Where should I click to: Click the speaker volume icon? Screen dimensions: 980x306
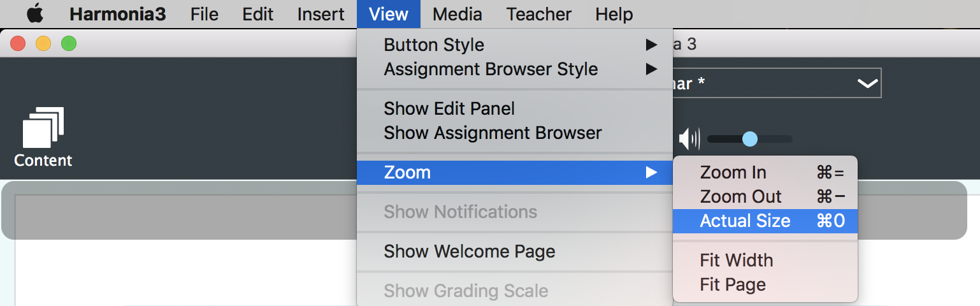(x=689, y=138)
